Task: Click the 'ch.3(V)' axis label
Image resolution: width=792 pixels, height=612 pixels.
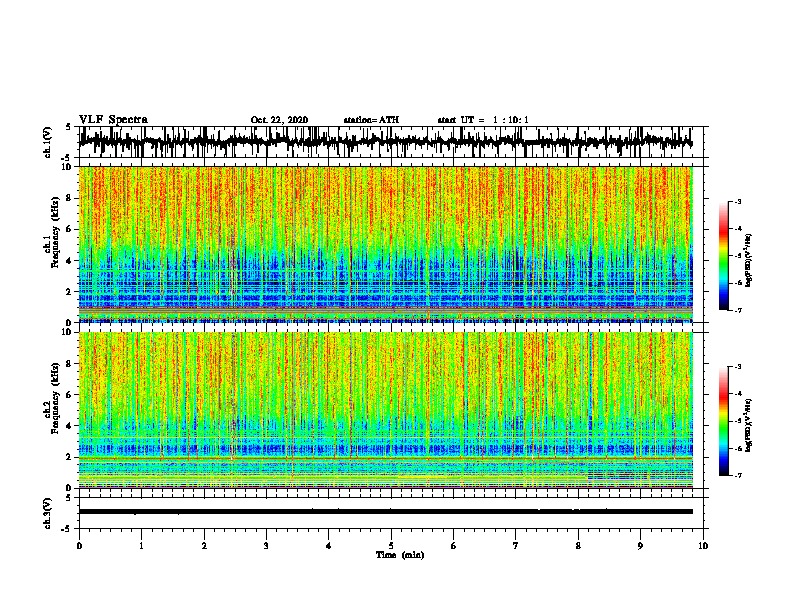Action: pos(48,513)
